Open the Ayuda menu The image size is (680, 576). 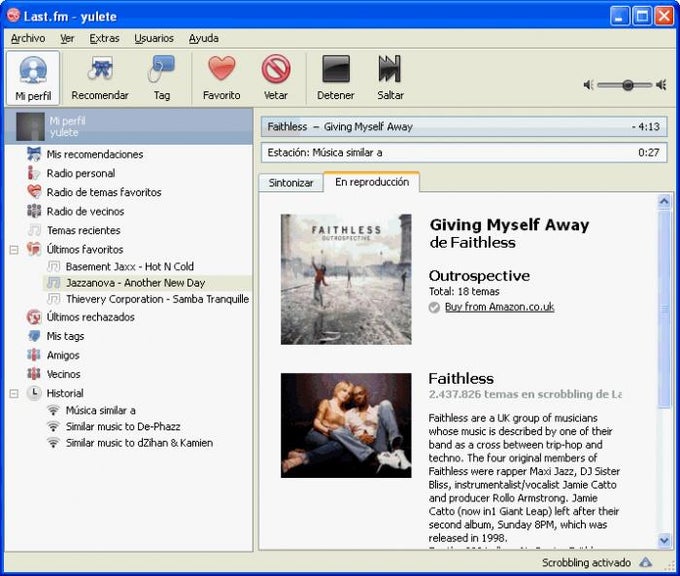[x=203, y=38]
